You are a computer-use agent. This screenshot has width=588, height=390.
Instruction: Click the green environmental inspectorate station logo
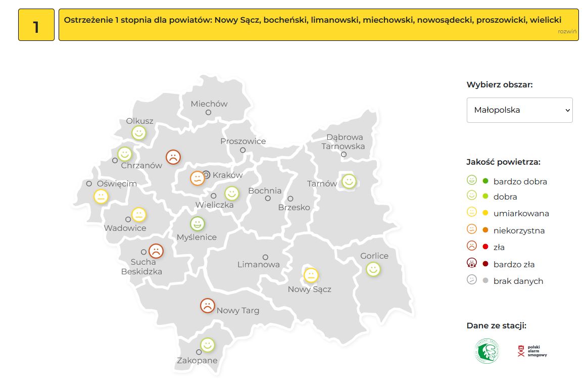[x=486, y=351]
